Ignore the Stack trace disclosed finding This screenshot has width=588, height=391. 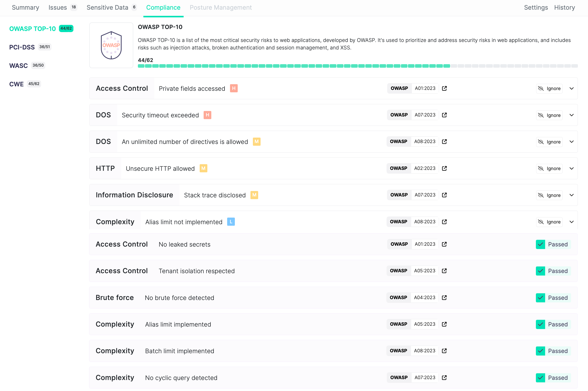(x=549, y=195)
